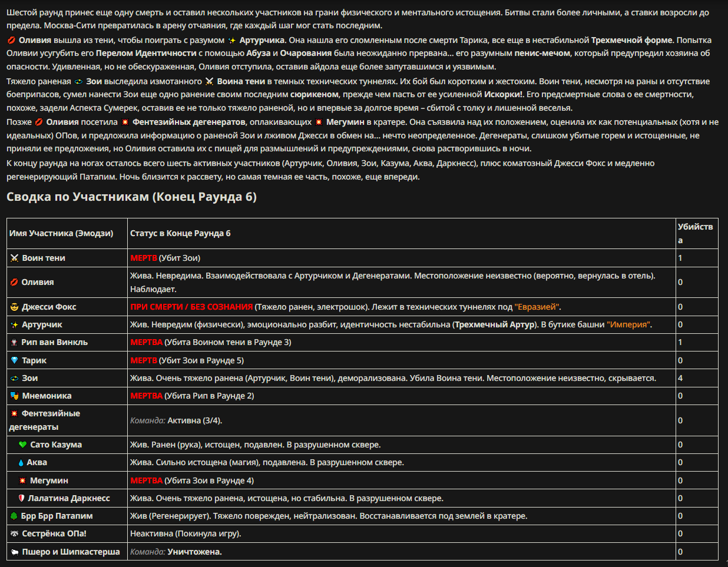The width and height of the screenshot is (728, 567).
Task: Click the emoji beside Пшеро и Шипкастерша
Action: (15, 552)
